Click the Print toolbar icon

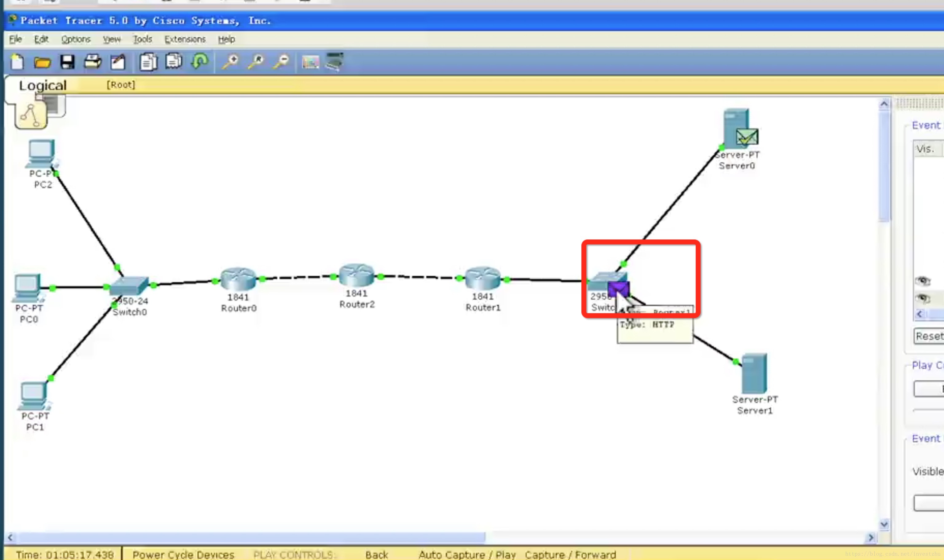click(93, 61)
